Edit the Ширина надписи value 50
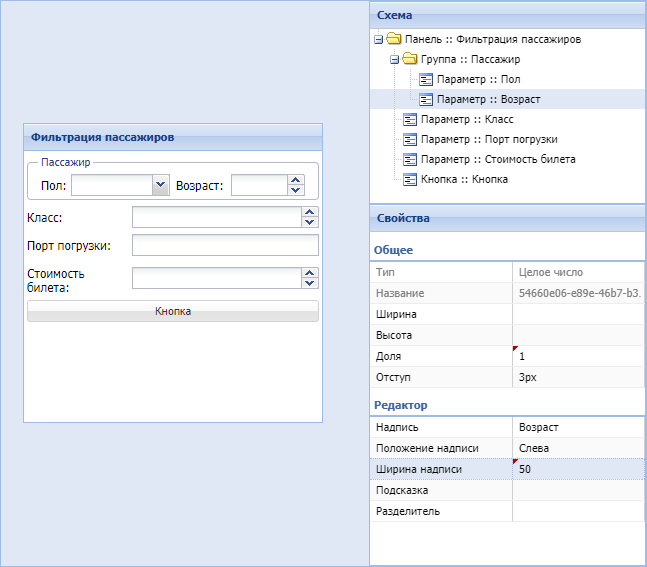The image size is (647, 567). click(577, 469)
